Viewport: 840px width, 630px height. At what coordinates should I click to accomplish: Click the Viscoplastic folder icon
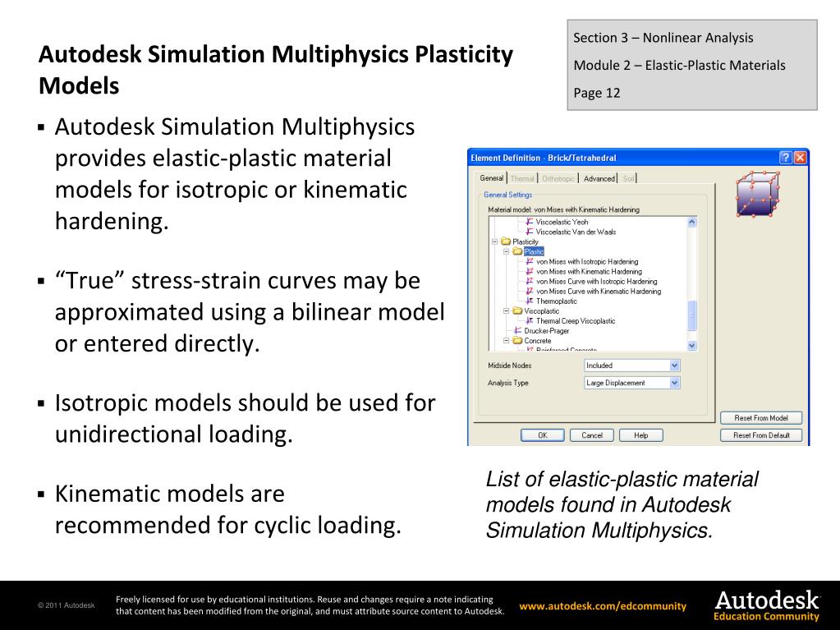tap(517, 310)
